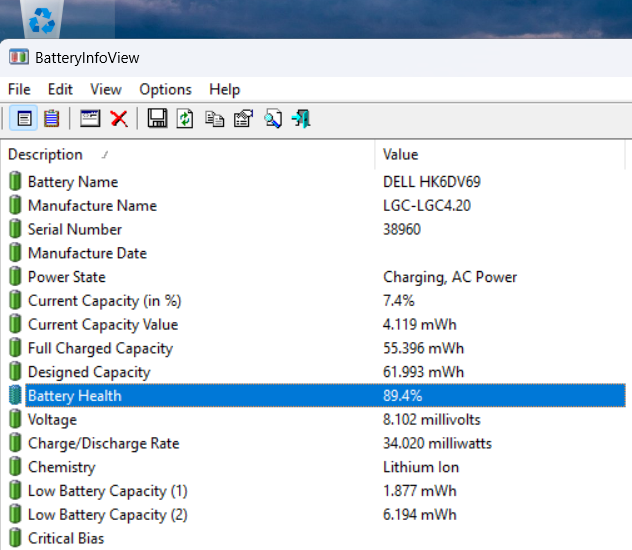Viewport: 632px width, 550px height.
Task: Click the Charging, AC Power value
Action: pyautogui.click(x=450, y=277)
